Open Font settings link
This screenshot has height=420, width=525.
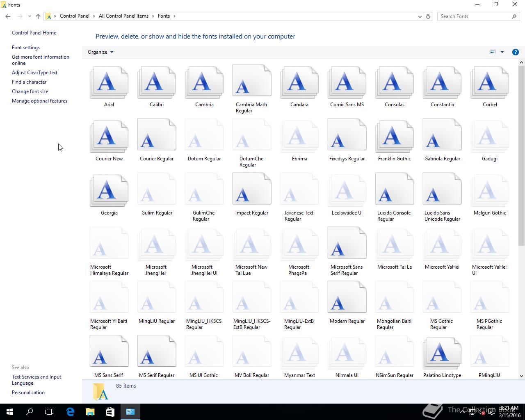[x=26, y=48]
